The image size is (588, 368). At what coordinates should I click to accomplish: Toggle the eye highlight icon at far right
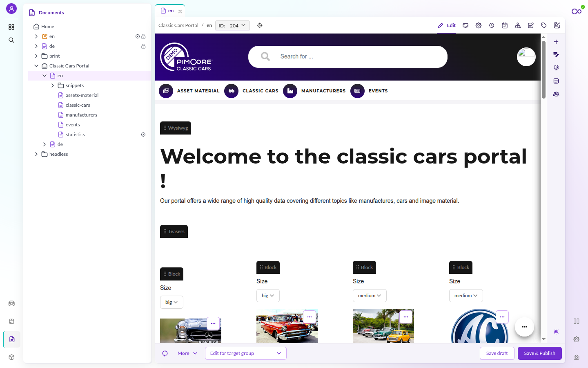[x=556, y=332]
